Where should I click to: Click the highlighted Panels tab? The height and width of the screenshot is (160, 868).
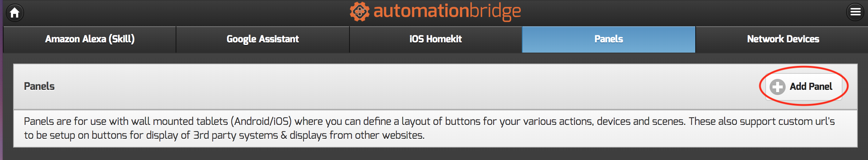(609, 39)
